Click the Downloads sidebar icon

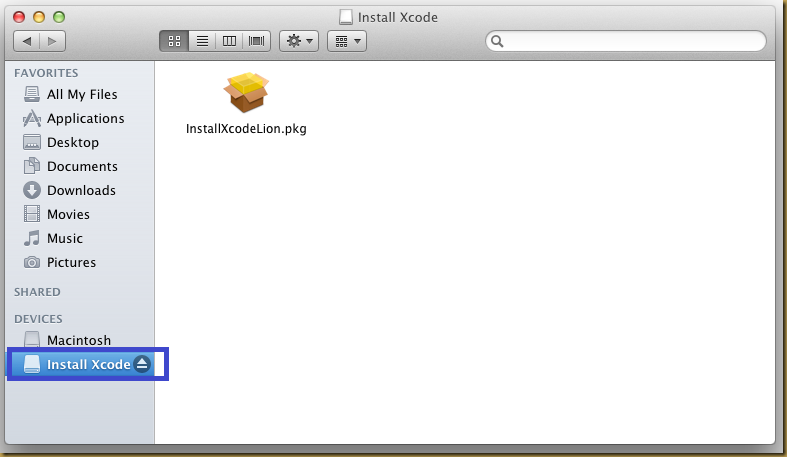pyautogui.click(x=32, y=190)
